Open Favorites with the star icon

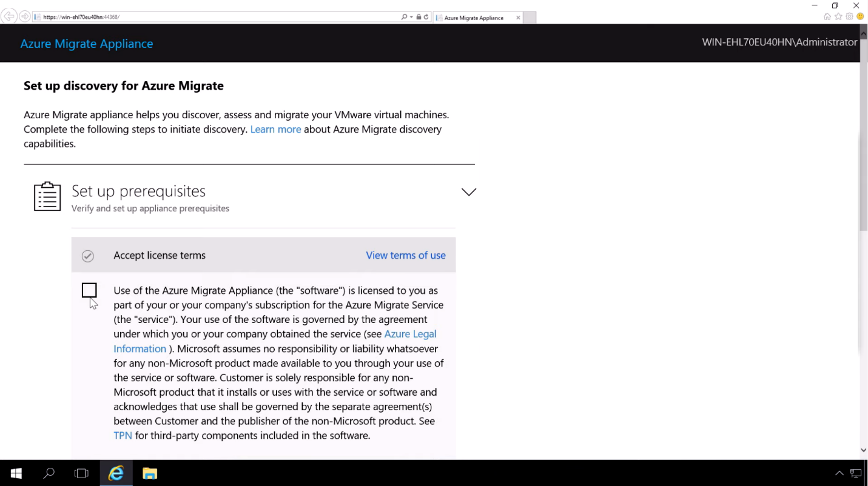pos(838,17)
